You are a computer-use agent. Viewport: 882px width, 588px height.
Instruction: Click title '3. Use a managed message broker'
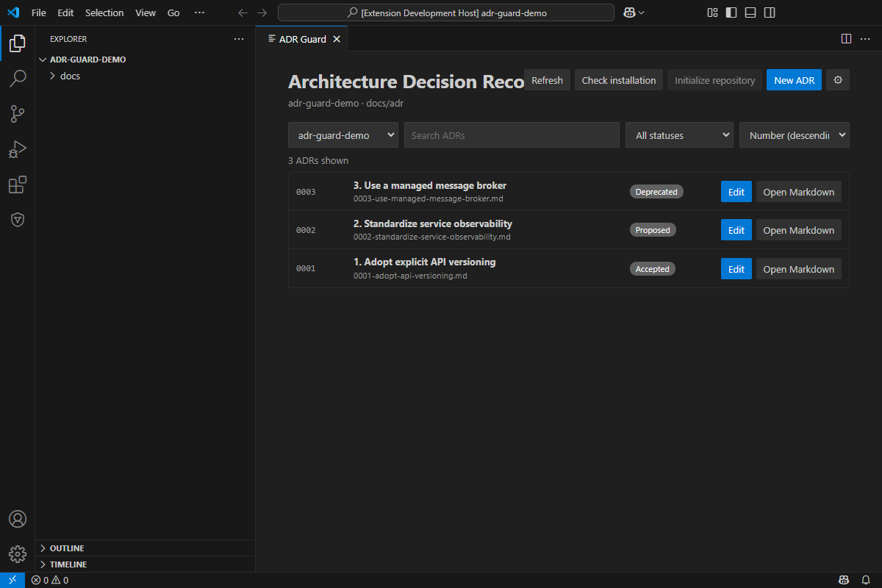430,185
